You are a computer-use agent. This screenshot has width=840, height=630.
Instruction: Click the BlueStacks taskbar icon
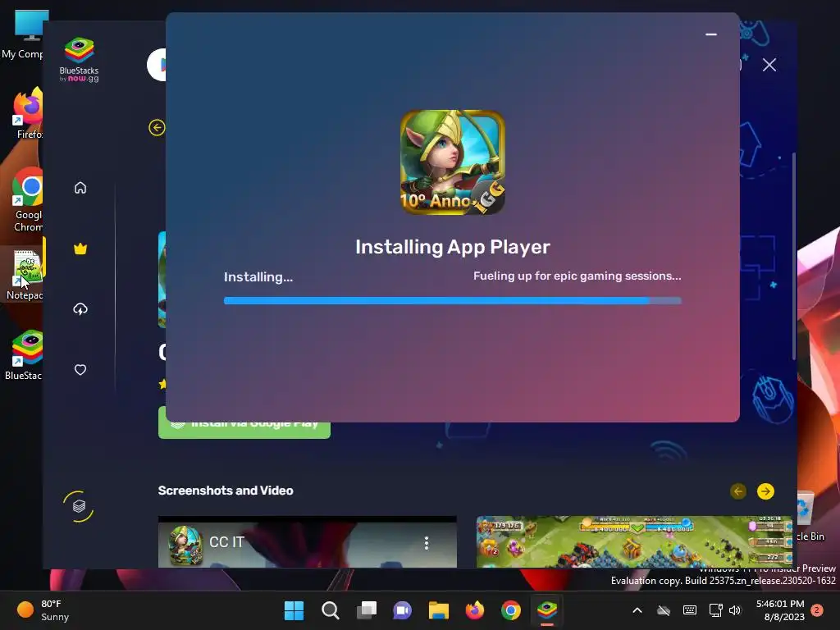tap(547, 610)
